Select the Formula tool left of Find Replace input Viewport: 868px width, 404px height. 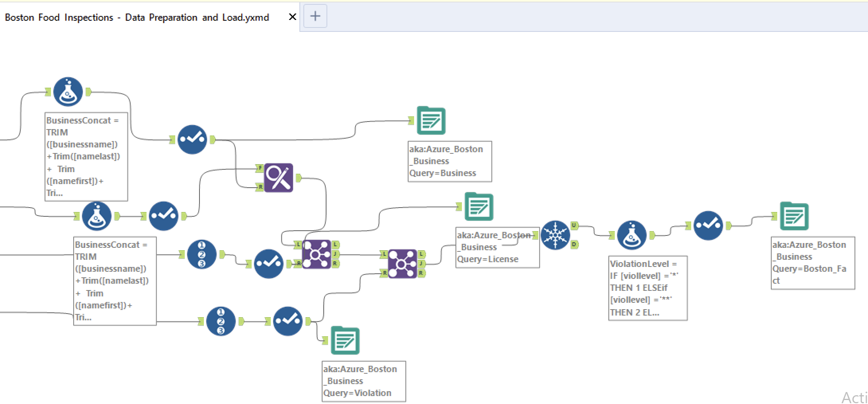[x=96, y=216]
